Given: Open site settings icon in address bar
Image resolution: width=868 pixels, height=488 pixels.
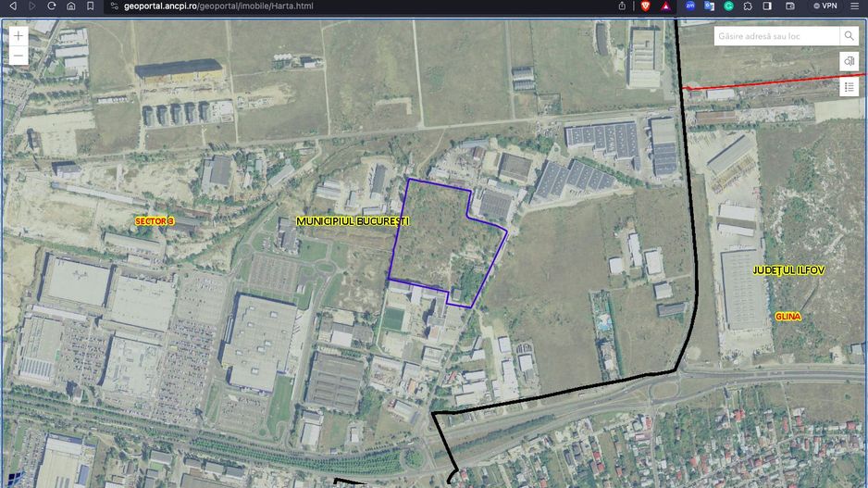Looking at the screenshot, I should tap(114, 6).
